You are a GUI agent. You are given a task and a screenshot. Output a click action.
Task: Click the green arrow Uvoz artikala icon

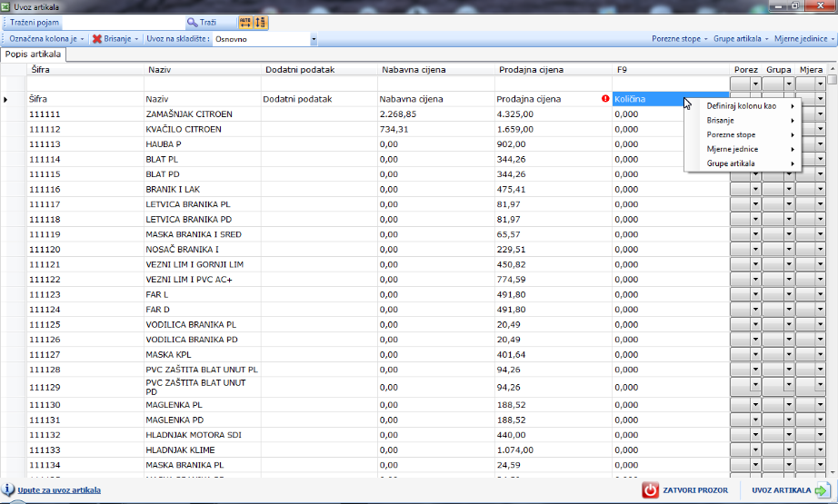[x=822, y=490]
